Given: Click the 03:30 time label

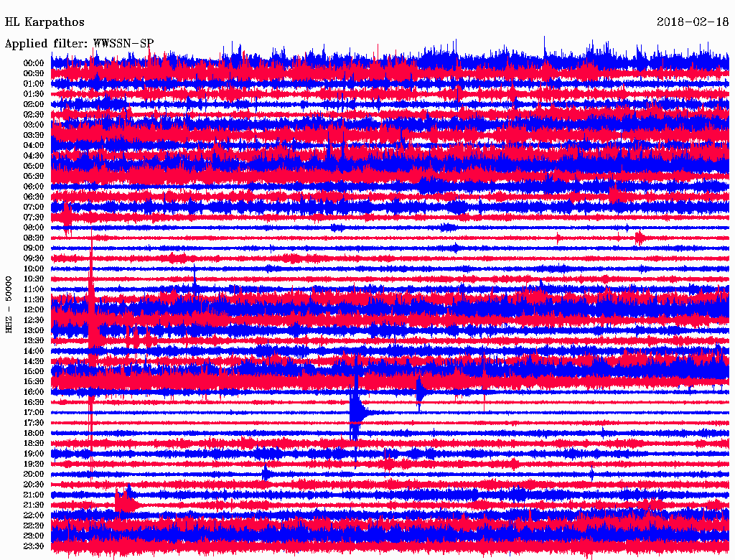Looking at the screenshot, I should 34,135.
